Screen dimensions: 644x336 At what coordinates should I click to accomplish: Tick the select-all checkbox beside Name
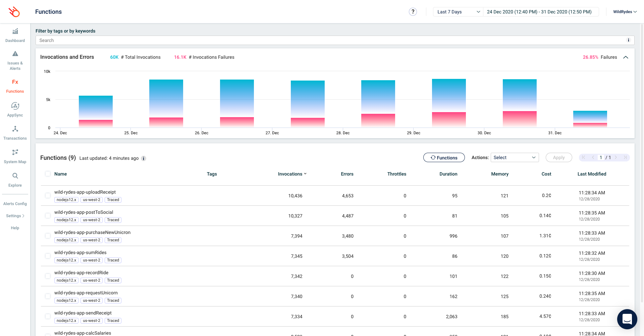[x=48, y=174]
